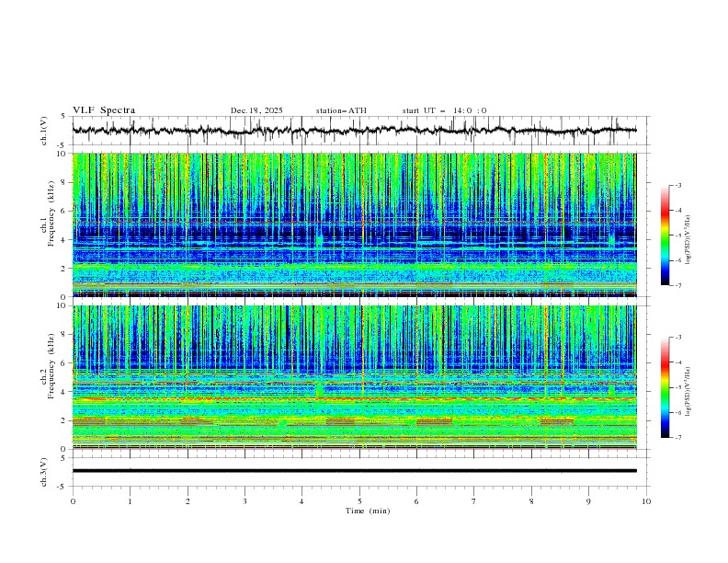The height and width of the screenshot is (563, 728).
Task: Click the "VLF Spectra" title text
Action: [104, 110]
